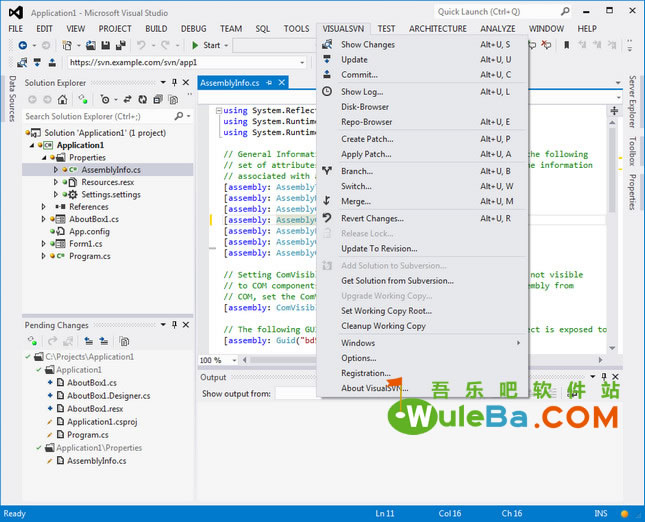
Task: Open the BUILD menu
Action: click(x=156, y=29)
